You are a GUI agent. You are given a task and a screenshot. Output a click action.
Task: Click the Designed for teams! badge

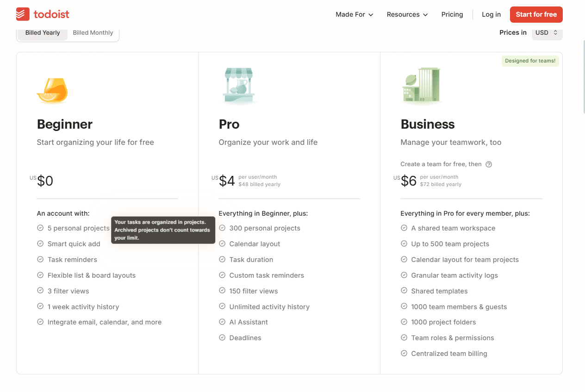click(x=530, y=61)
